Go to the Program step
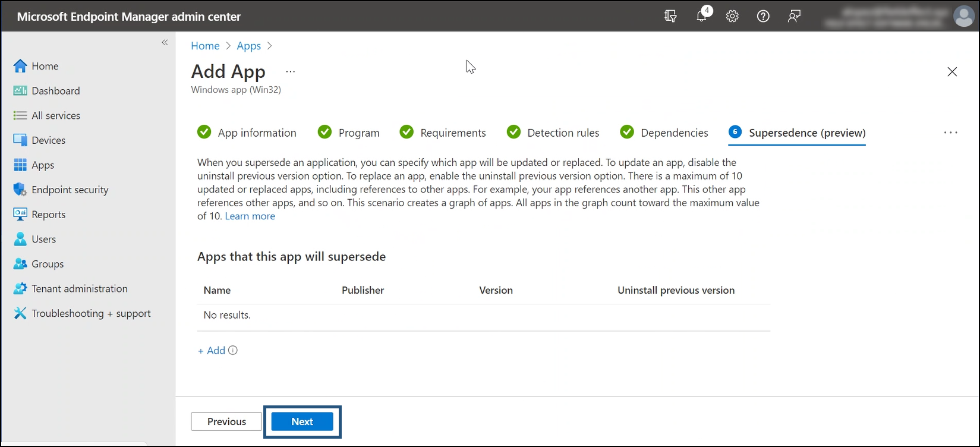980x447 pixels. [x=348, y=133]
